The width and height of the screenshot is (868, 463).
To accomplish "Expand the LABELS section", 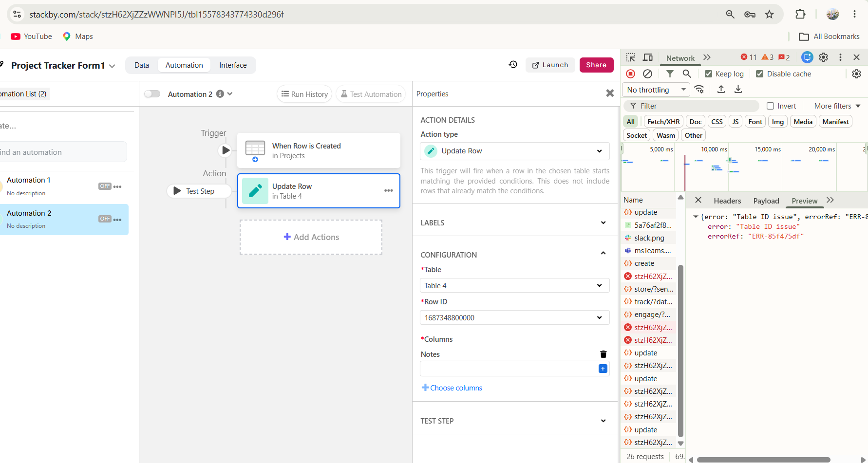I will tap(514, 222).
